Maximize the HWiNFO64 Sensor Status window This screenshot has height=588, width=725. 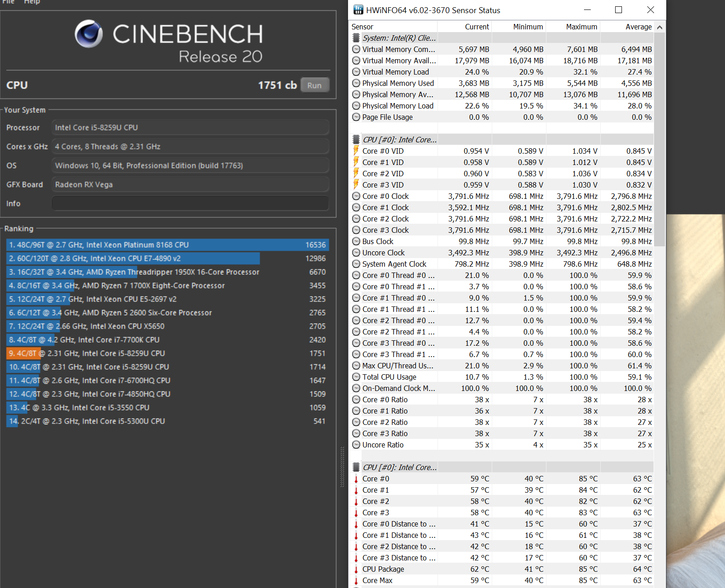(x=618, y=10)
